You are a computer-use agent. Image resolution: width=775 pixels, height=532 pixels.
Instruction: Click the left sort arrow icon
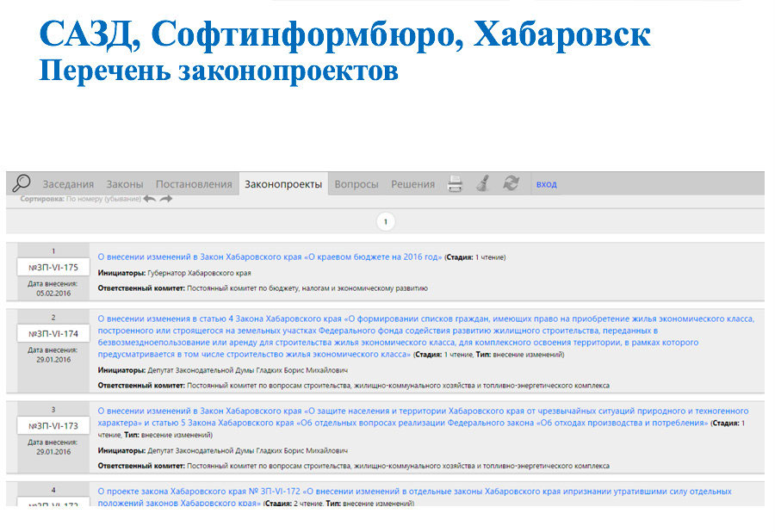(149, 199)
